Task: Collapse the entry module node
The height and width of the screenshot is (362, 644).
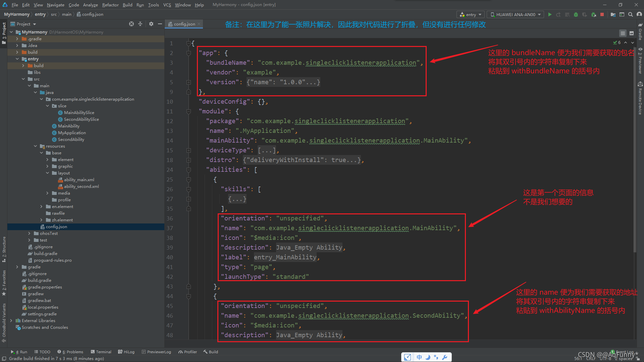Action: coord(17,59)
